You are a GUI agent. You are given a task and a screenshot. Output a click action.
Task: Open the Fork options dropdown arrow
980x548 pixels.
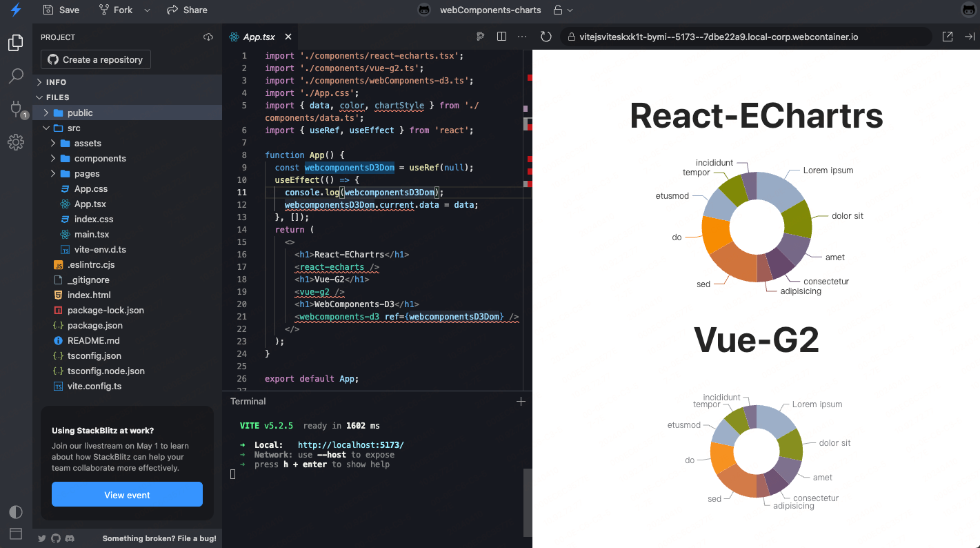click(147, 10)
